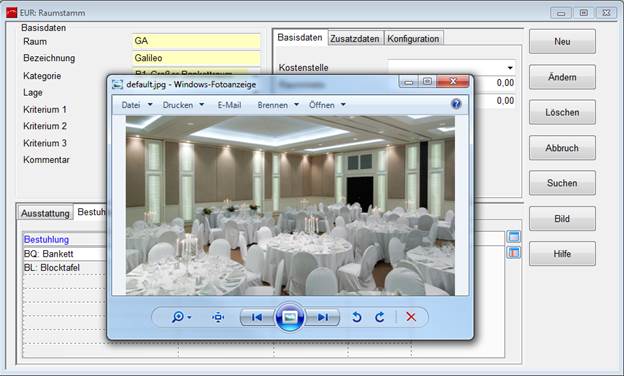Viewport: 624px width, 376px height.
Task: Rotate image clockwise
Action: point(380,317)
